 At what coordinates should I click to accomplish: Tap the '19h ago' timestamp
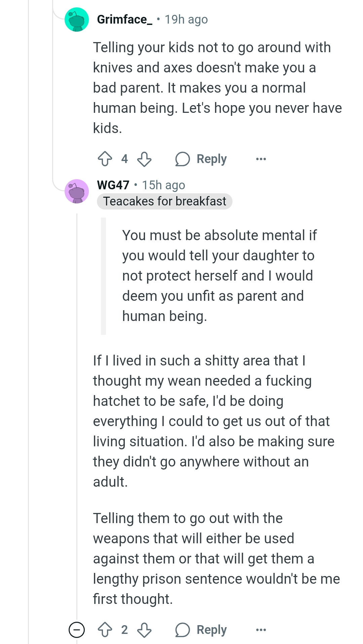186,20
